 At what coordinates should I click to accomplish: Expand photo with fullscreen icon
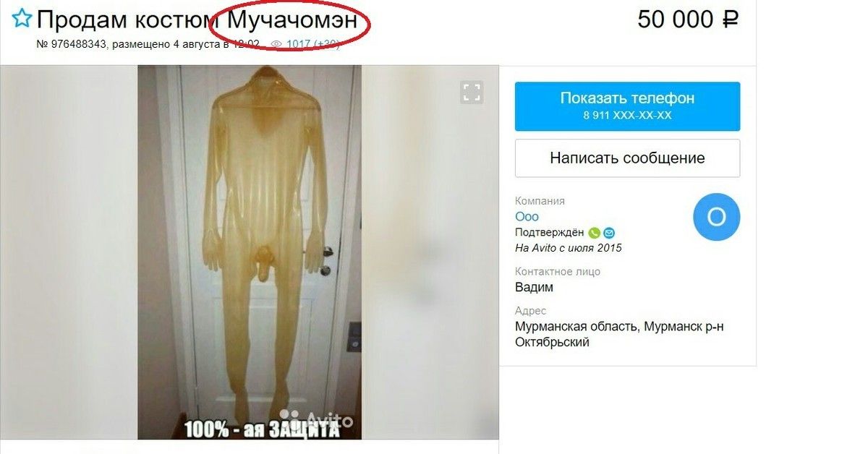pos(472,92)
